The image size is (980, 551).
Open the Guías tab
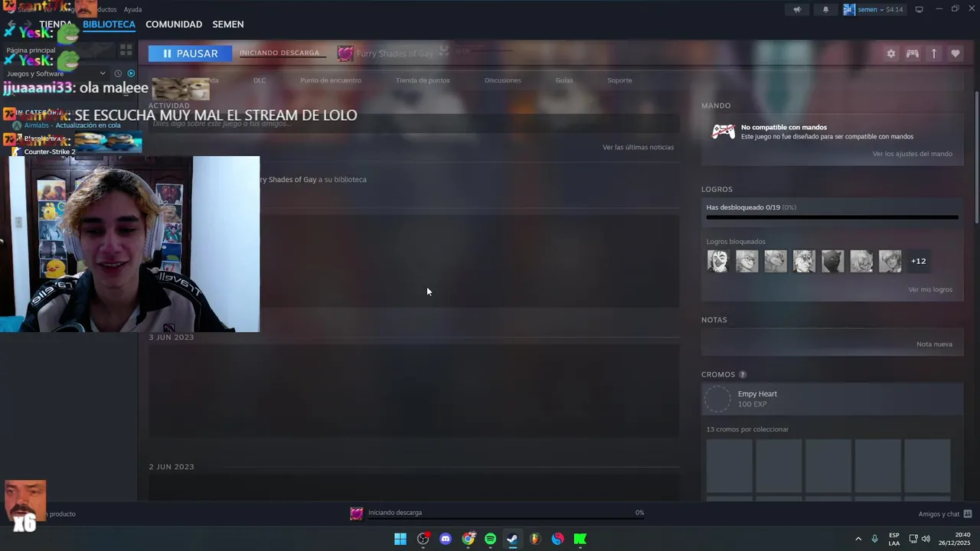click(564, 80)
